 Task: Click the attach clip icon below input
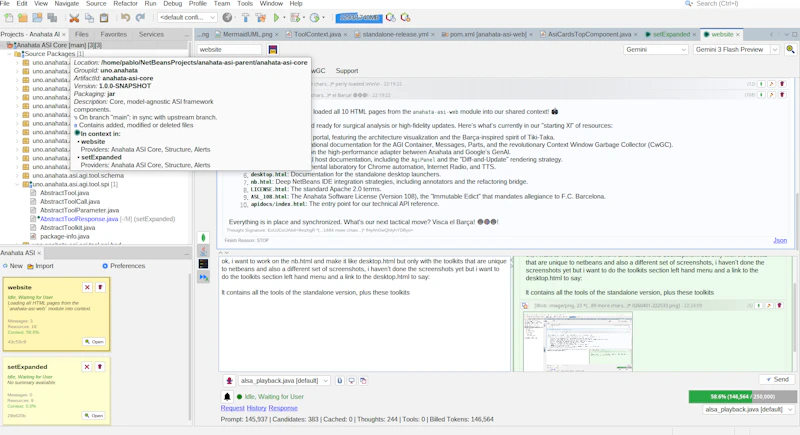pyautogui.click(x=340, y=380)
